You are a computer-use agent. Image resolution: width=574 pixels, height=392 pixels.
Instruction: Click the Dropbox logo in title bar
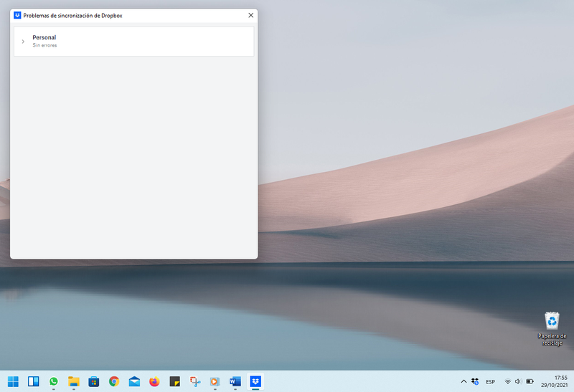pos(18,15)
